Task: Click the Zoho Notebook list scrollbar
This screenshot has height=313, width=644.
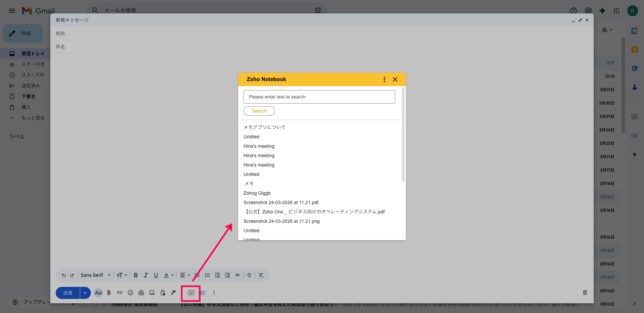Action: click(x=403, y=134)
